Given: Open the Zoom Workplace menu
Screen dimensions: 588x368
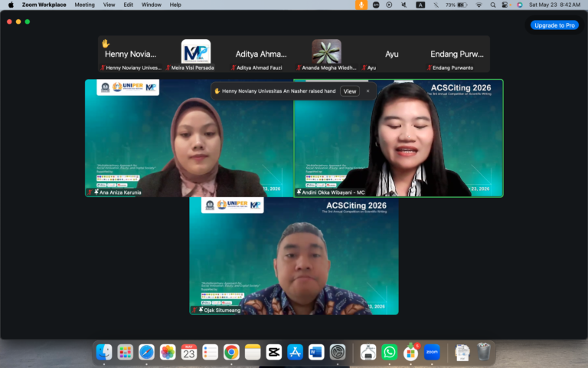Looking at the screenshot, I should point(44,5).
